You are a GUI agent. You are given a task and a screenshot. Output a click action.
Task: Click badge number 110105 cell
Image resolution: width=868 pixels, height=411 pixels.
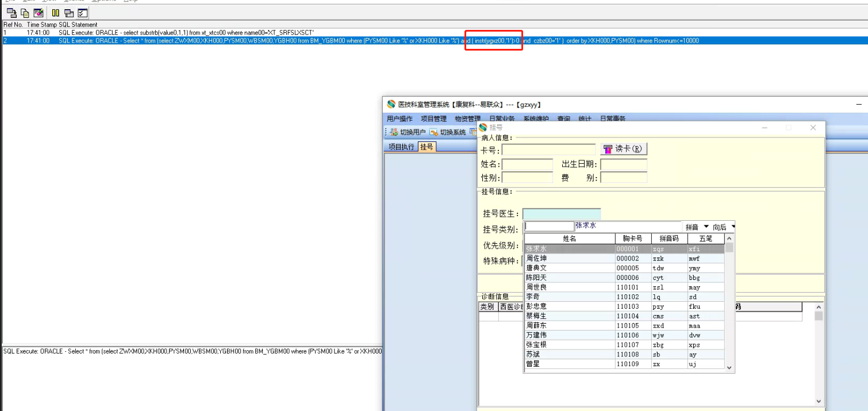pyautogui.click(x=633, y=325)
